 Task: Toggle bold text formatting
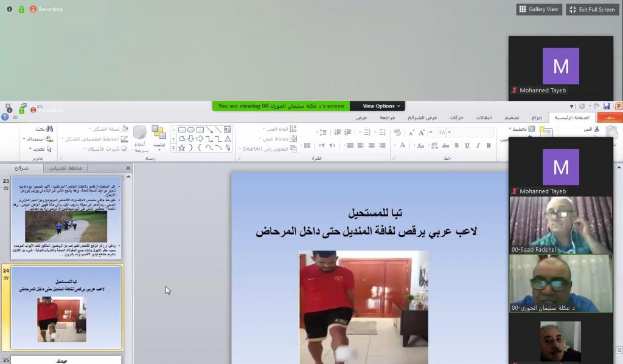point(489,145)
